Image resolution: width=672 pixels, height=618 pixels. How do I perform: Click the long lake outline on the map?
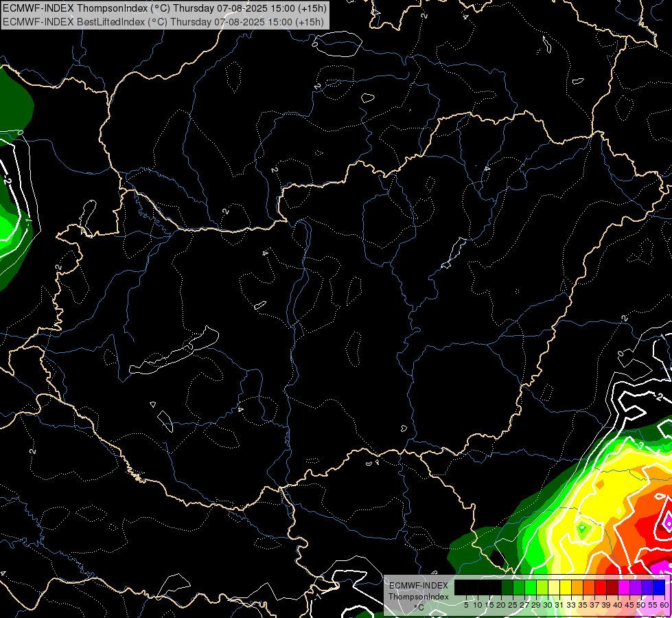[174, 352]
